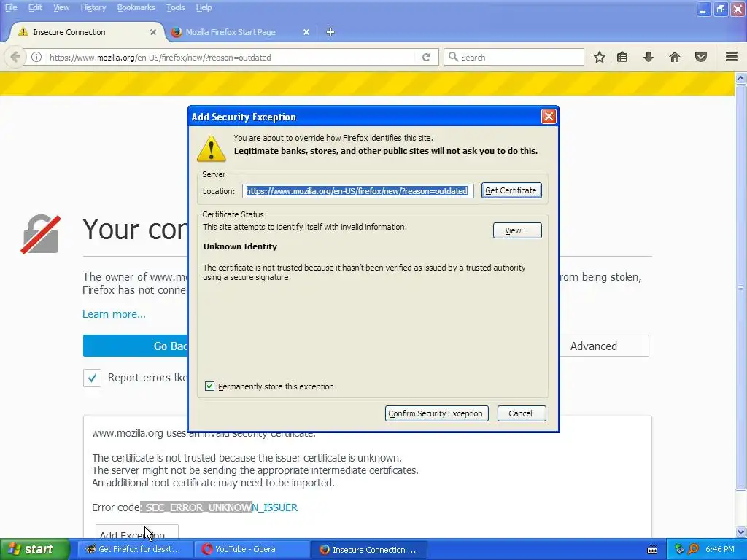Show your bookmarks list icon

tap(622, 57)
